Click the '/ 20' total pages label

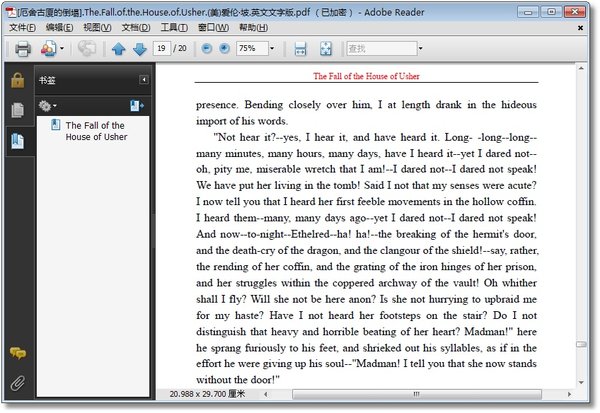click(180, 49)
